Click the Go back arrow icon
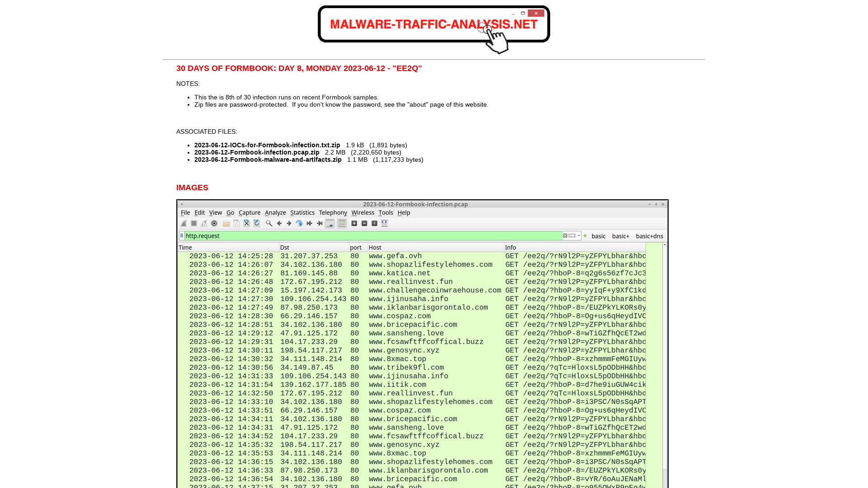 coord(279,224)
